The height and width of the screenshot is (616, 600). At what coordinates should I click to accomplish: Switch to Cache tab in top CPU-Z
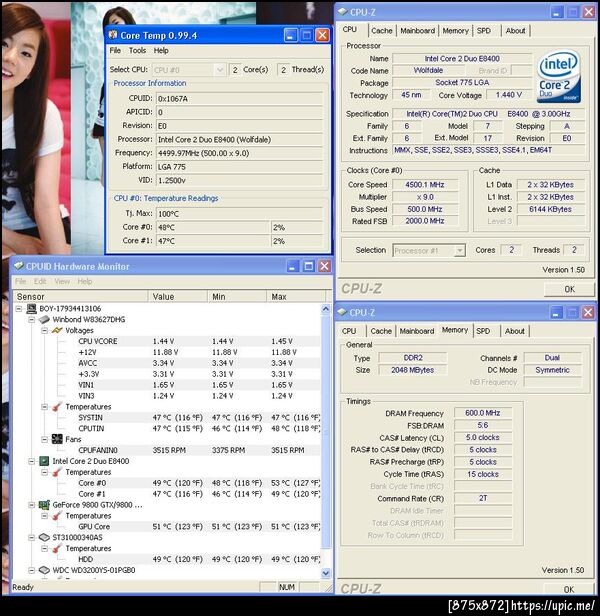[x=382, y=31]
